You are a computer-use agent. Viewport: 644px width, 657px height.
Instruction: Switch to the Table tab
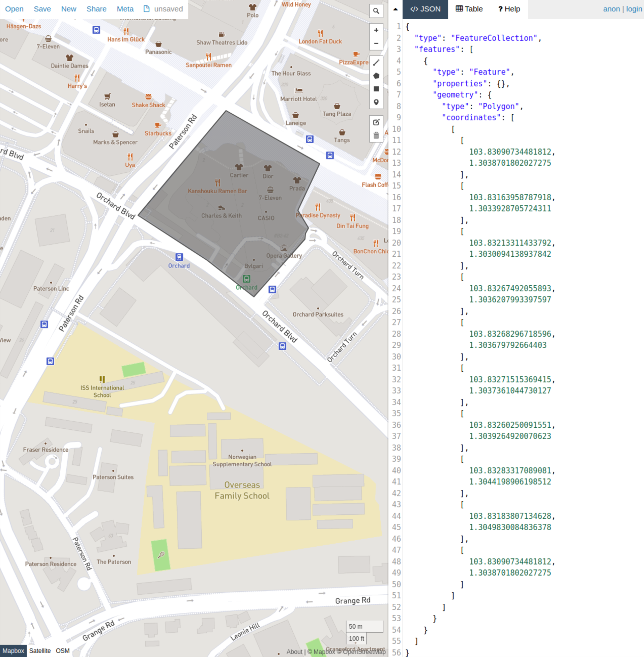pyautogui.click(x=469, y=9)
